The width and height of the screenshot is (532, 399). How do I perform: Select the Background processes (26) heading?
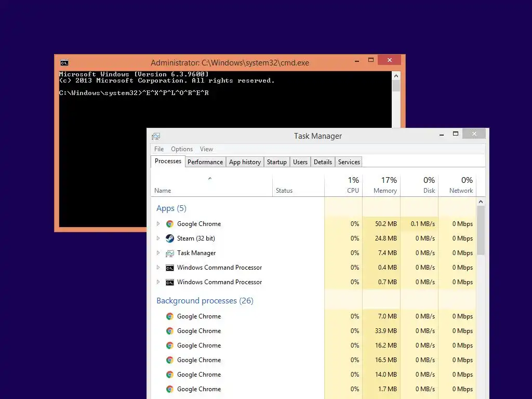205,301
